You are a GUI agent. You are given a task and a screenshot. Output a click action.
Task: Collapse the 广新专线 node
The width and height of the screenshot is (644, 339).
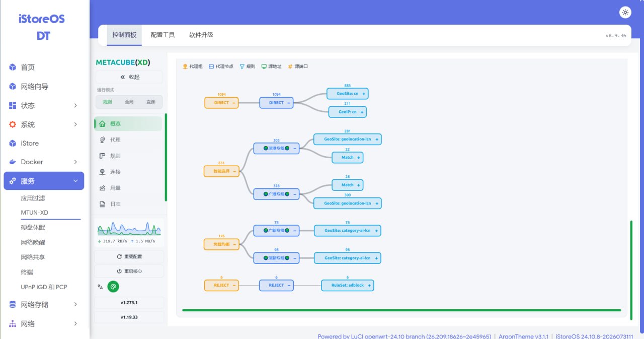tap(295, 231)
